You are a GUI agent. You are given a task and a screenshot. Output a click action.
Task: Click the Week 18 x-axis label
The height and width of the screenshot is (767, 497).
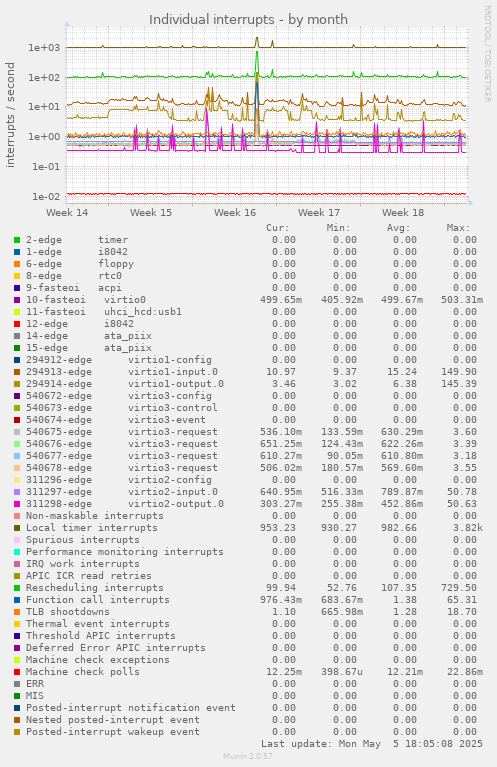(403, 213)
